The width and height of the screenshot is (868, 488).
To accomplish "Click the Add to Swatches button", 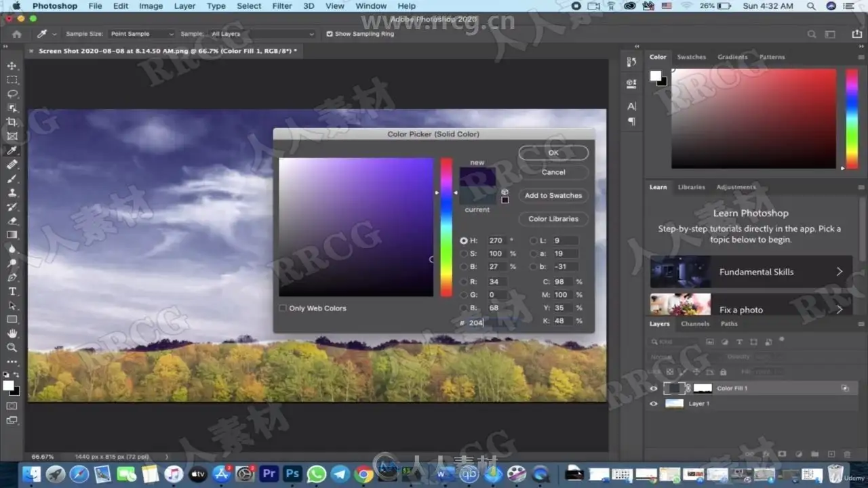I will 553,195.
